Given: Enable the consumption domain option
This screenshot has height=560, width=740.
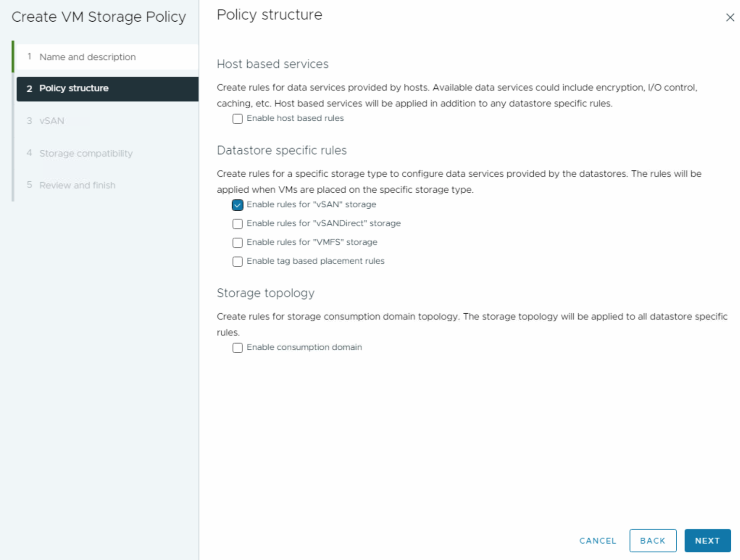Looking at the screenshot, I should [x=237, y=347].
